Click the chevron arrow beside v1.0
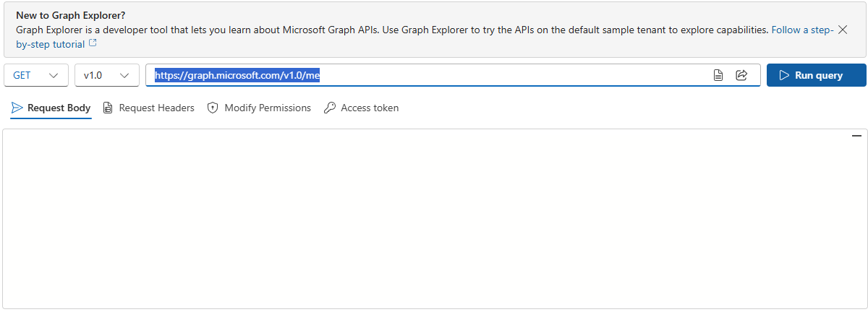The width and height of the screenshot is (868, 312). [124, 75]
